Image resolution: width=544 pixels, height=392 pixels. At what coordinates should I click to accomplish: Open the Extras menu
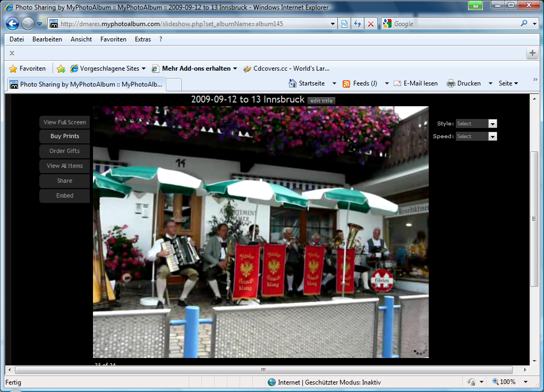coord(143,39)
